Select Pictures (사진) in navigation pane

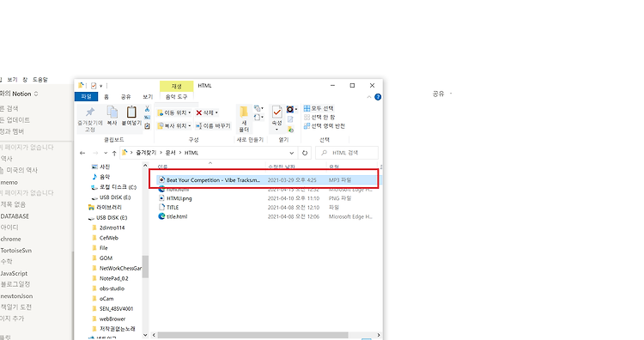[100, 167]
